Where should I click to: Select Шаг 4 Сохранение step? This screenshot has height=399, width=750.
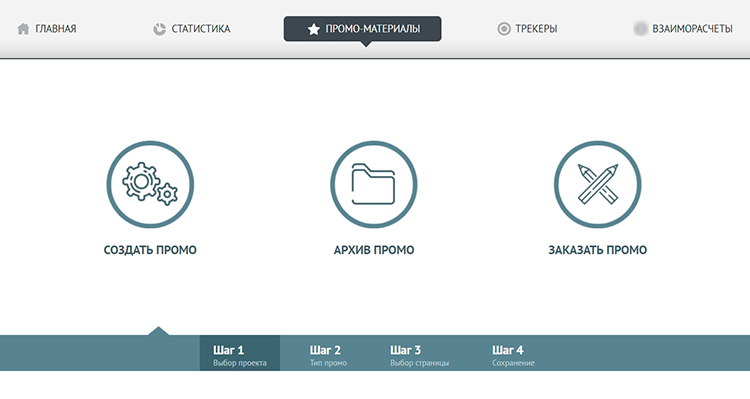tap(513, 356)
